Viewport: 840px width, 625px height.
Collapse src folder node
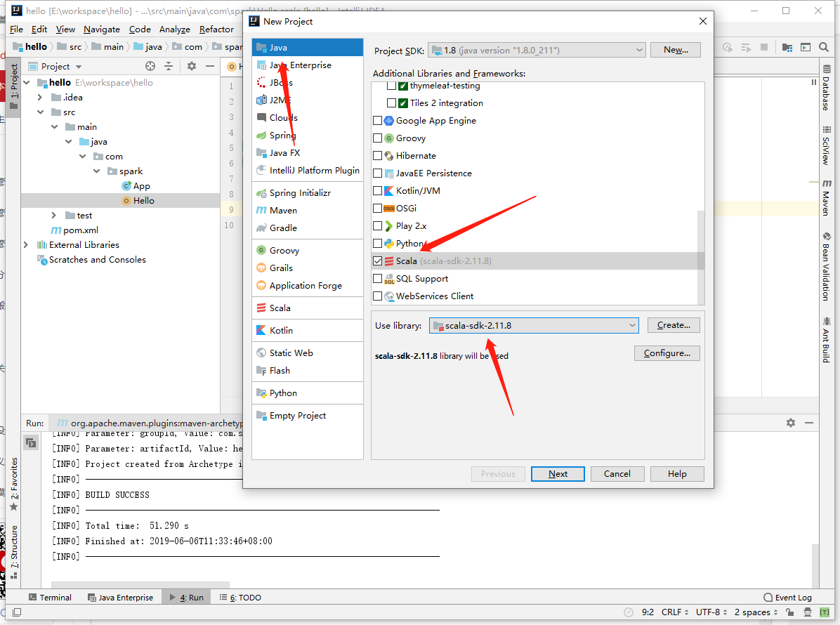click(40, 112)
